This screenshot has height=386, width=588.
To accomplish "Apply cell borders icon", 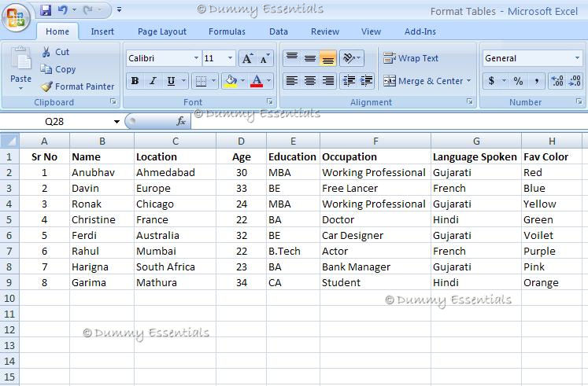I will (x=201, y=81).
